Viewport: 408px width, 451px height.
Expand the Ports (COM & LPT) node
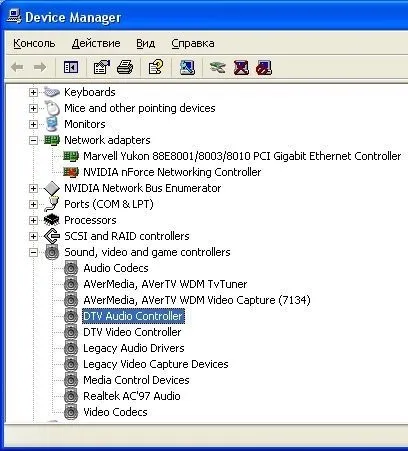tap(33, 204)
